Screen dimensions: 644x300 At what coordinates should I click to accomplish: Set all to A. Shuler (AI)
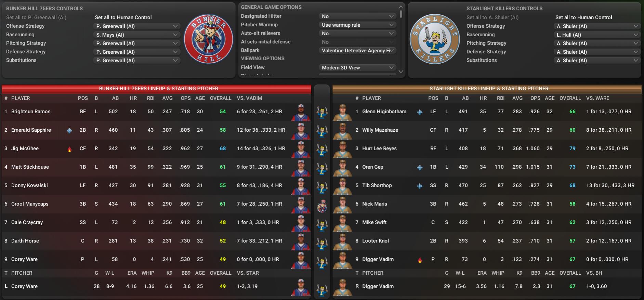pyautogui.click(x=492, y=17)
